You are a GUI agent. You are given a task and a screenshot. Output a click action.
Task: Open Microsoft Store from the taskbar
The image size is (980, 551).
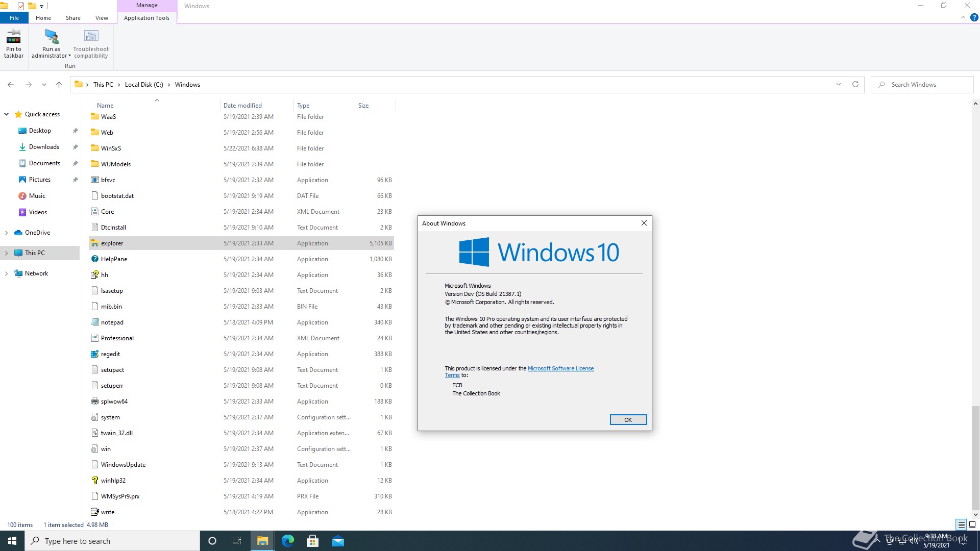pos(313,541)
